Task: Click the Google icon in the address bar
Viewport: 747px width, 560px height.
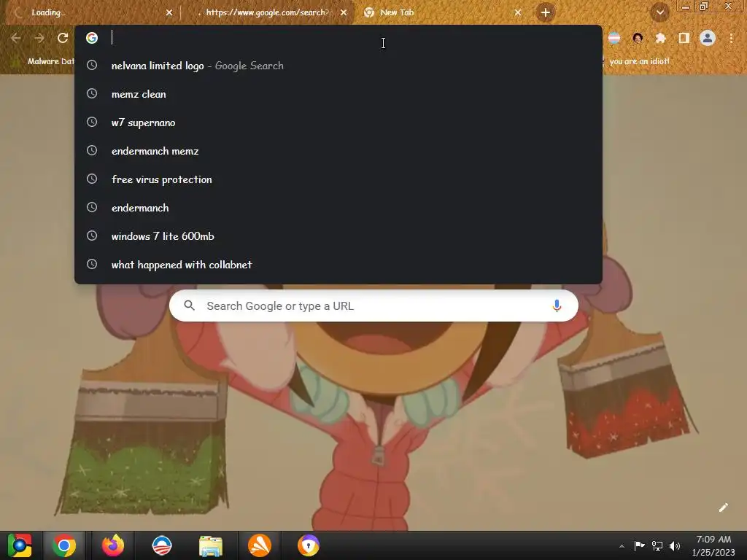Action: pos(92,38)
